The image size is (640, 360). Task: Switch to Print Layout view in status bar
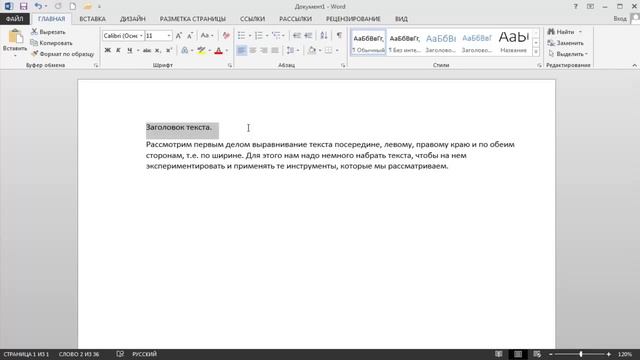pyautogui.click(x=518, y=354)
